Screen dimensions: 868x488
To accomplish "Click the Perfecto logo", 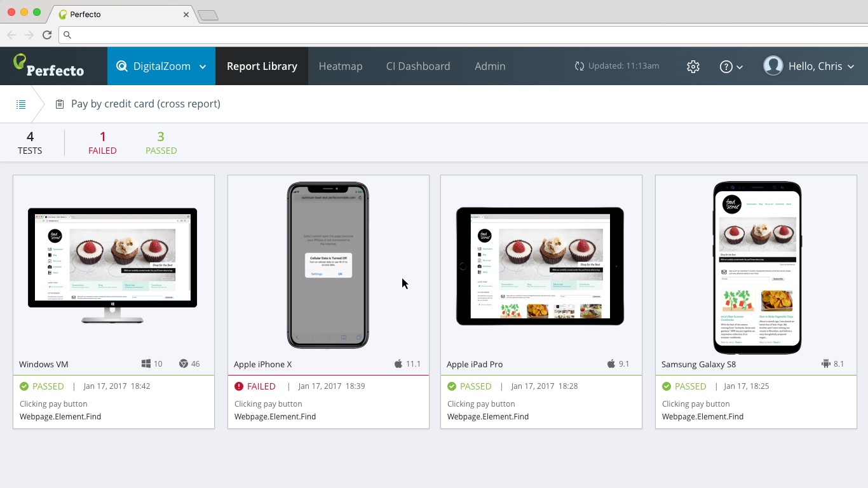I will [x=49, y=65].
